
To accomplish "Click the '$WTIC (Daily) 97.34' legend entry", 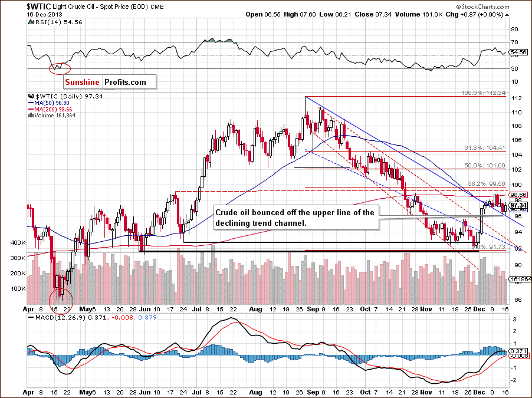I will [x=69, y=96].
